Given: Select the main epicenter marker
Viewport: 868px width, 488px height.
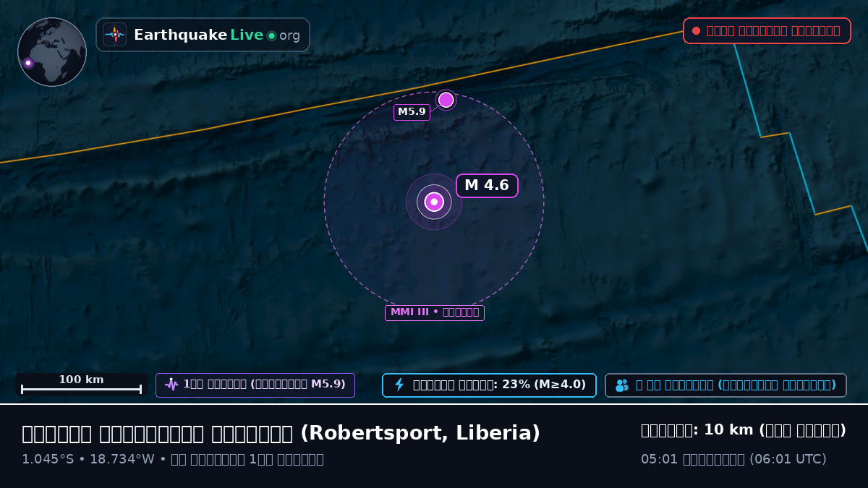Looking at the screenshot, I should 434,202.
